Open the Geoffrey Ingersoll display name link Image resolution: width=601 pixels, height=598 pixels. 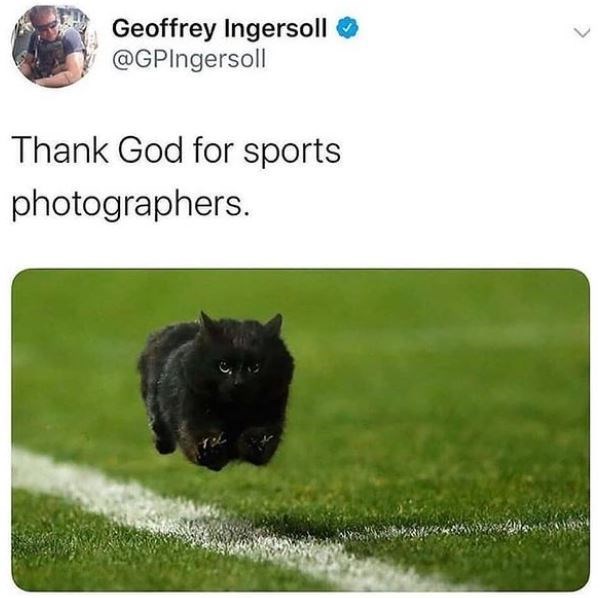pyautogui.click(x=220, y=29)
